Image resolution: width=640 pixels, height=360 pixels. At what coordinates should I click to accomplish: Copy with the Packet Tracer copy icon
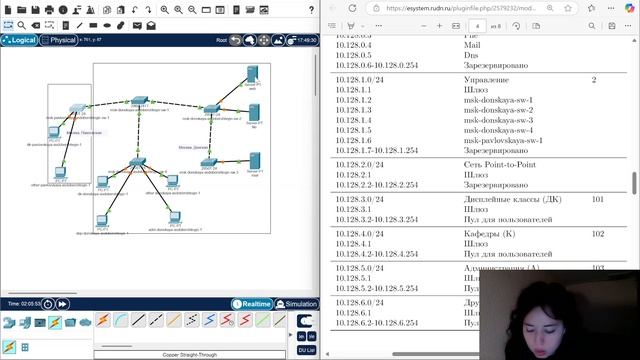[x=107, y=10]
